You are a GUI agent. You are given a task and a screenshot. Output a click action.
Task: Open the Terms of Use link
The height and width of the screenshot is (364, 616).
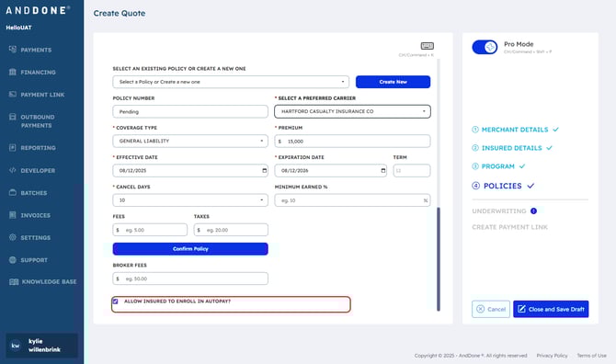pos(592,356)
